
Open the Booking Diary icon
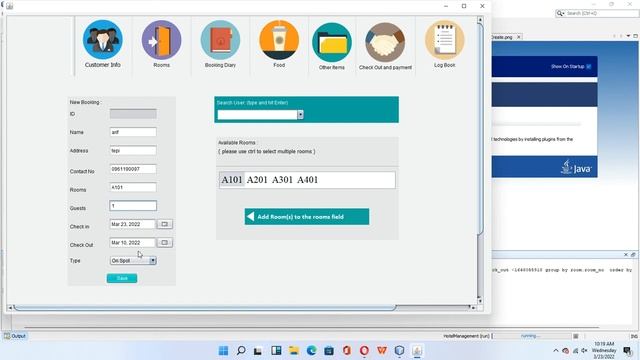(x=220, y=40)
